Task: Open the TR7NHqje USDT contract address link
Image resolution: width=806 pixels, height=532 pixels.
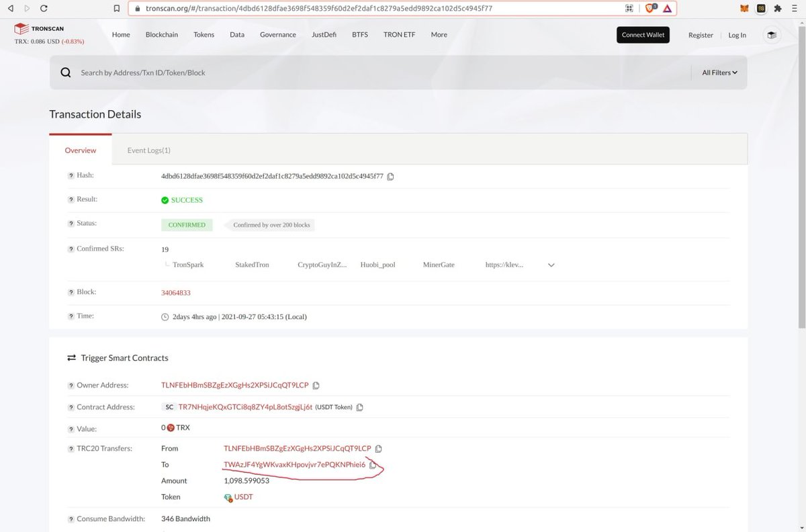Action: 245,407
